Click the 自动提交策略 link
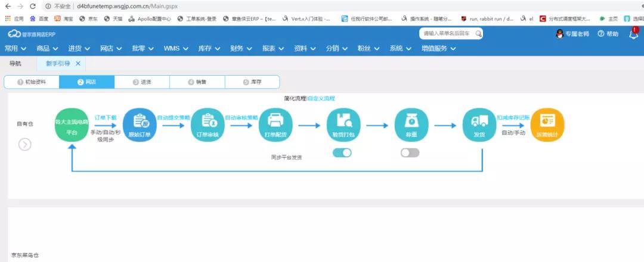The width and height of the screenshot is (644, 262). [x=174, y=118]
